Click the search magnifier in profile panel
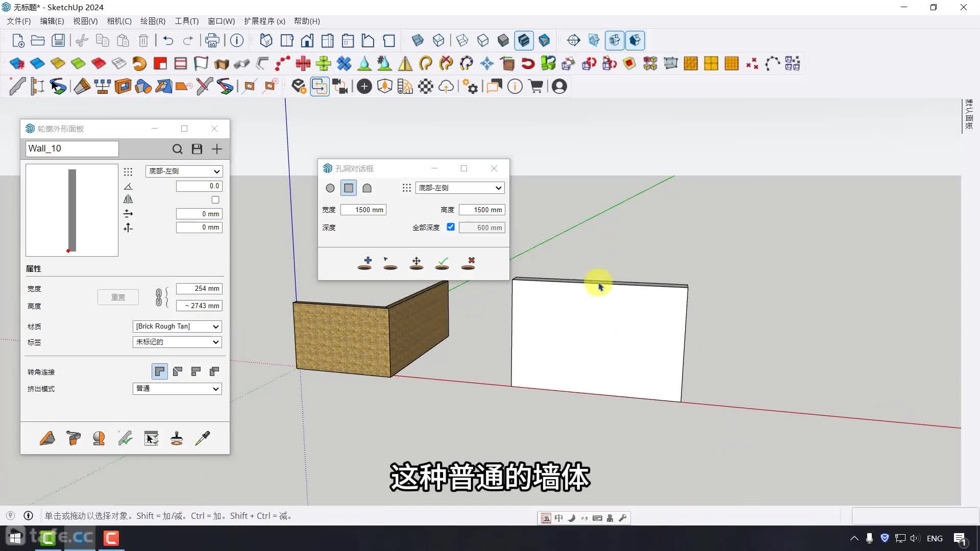 click(177, 149)
